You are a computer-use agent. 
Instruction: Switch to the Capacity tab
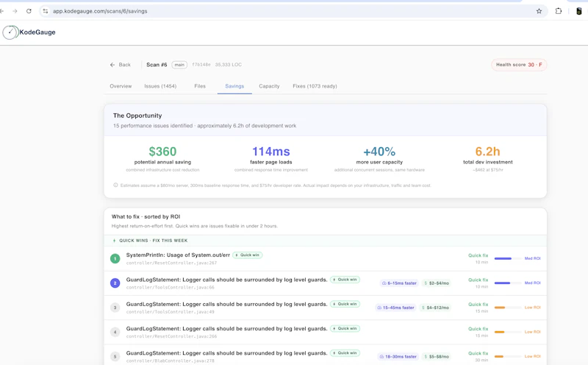click(x=269, y=86)
